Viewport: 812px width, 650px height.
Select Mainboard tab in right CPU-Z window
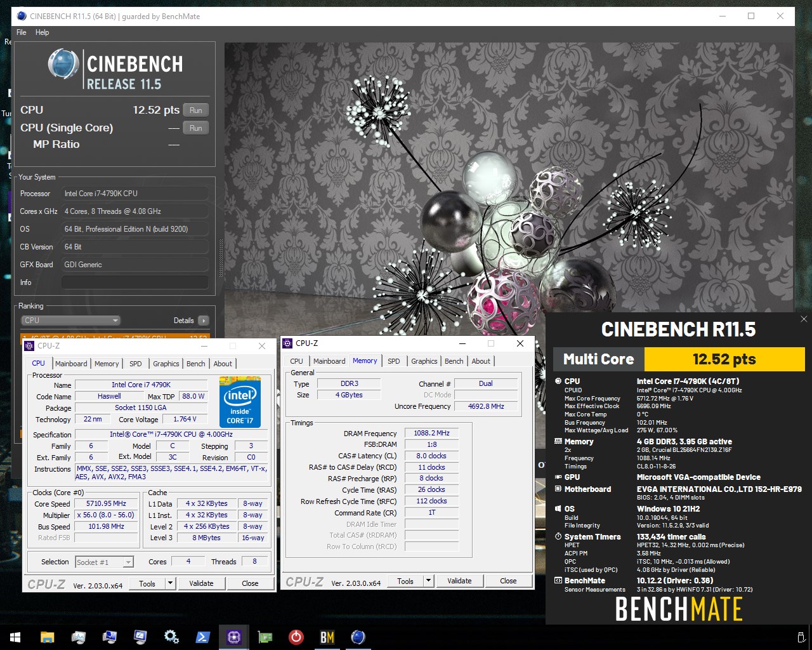(x=329, y=361)
